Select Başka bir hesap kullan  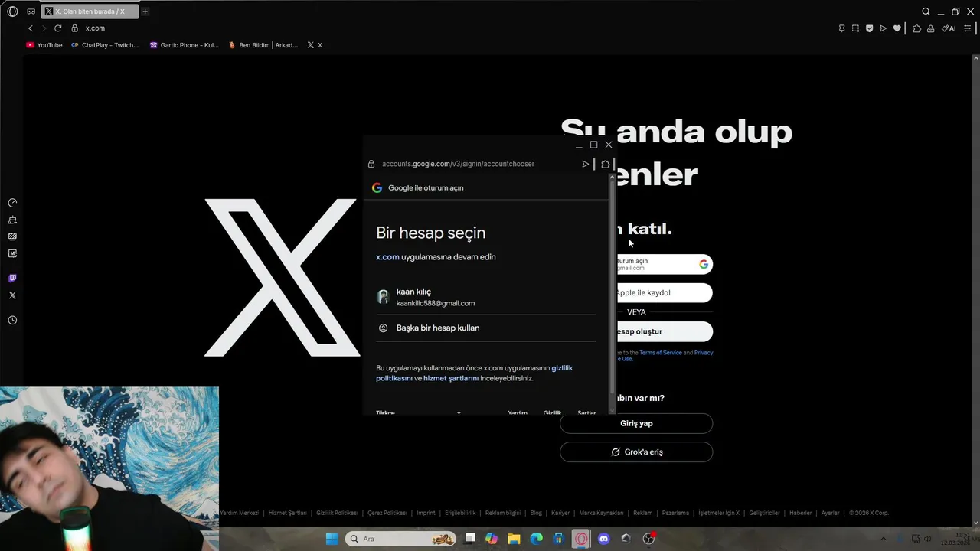(x=485, y=328)
